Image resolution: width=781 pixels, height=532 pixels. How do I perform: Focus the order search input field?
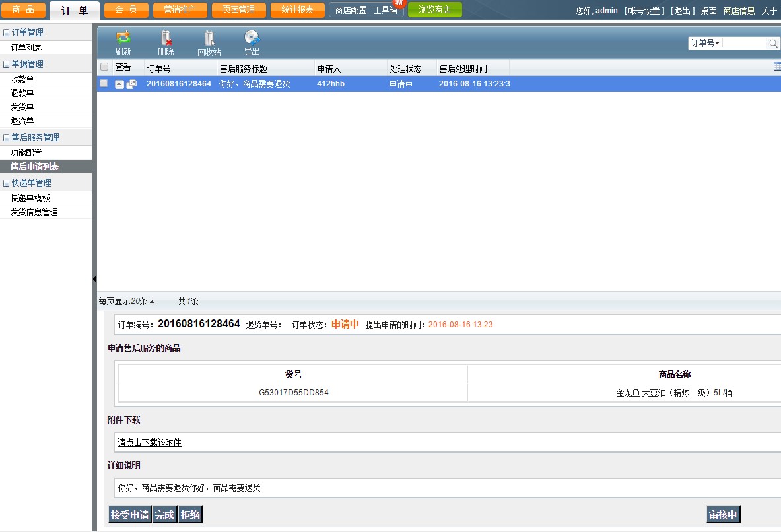745,44
